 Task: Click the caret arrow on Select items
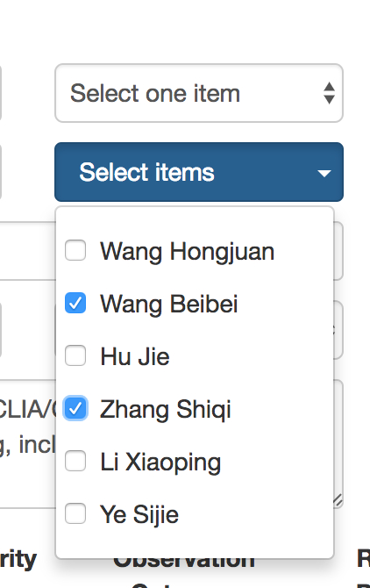click(324, 173)
